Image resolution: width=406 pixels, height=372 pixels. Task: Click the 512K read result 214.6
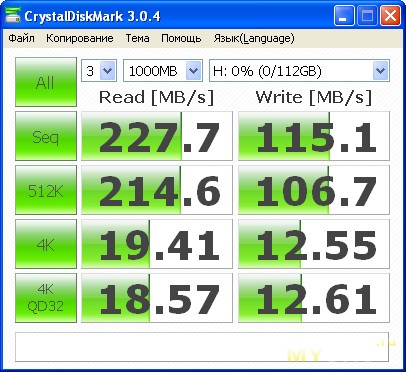click(157, 190)
